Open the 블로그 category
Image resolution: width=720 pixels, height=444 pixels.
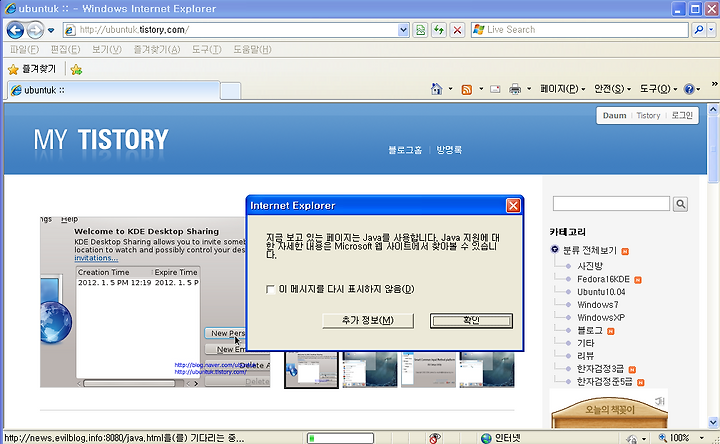(590, 330)
